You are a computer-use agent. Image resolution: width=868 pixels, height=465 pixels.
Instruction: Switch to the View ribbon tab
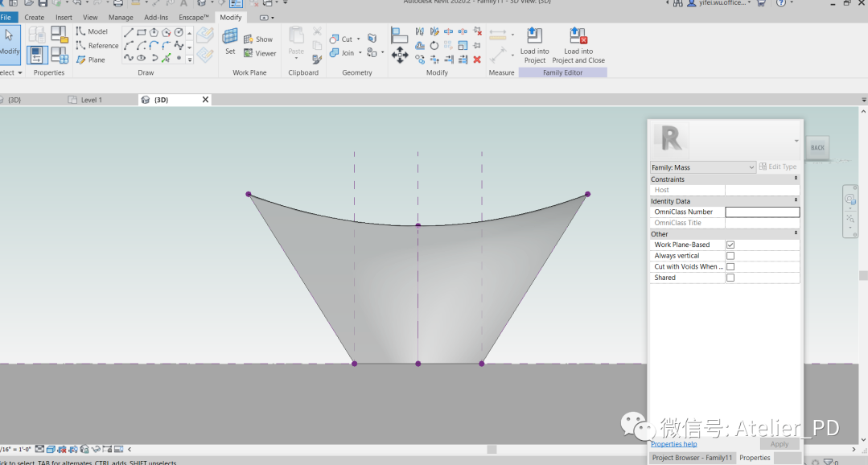pos(90,17)
